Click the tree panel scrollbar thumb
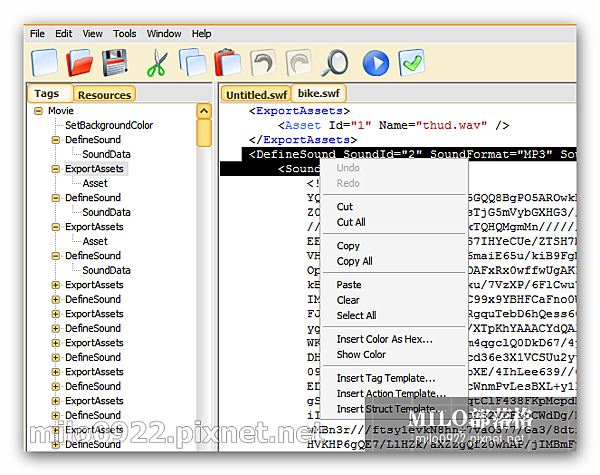 click(204, 133)
